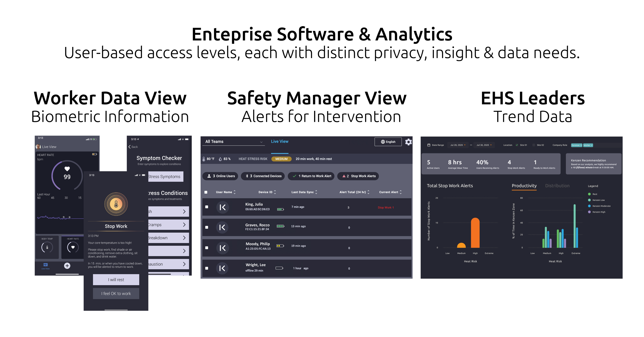Enable the Site 02 location checkbox
This screenshot has width=644, height=337.
[534, 145]
